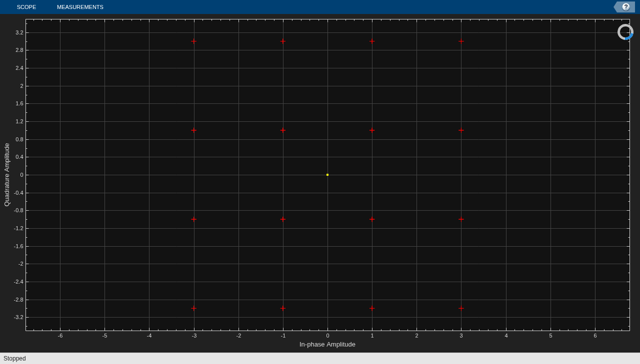Viewport: 640px width, 364px height.
Task: Open the MEASUREMENTS tab
Action: coord(80,7)
